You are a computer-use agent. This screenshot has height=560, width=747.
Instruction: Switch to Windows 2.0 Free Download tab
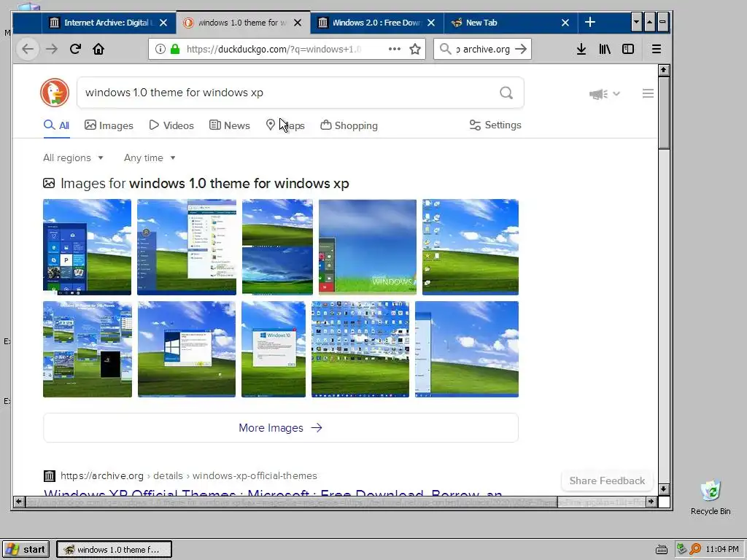coord(376,23)
